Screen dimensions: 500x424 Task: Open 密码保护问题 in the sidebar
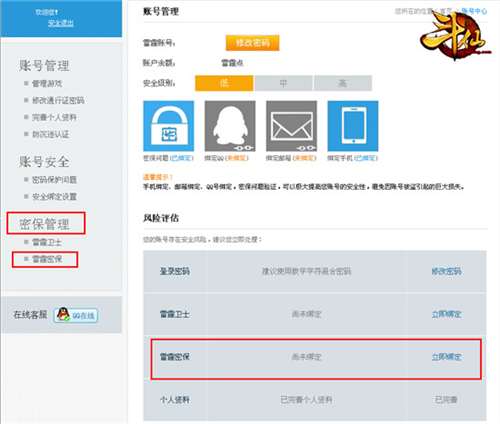tap(54, 180)
